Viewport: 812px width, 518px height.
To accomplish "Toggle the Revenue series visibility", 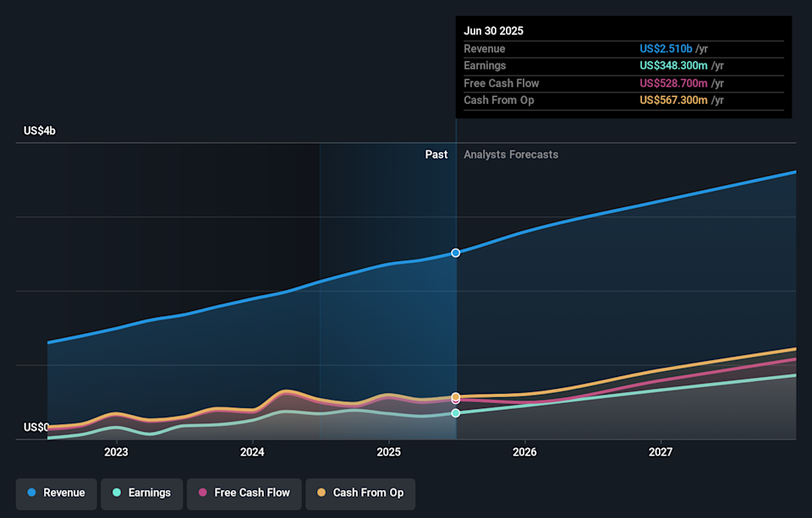I will (56, 493).
